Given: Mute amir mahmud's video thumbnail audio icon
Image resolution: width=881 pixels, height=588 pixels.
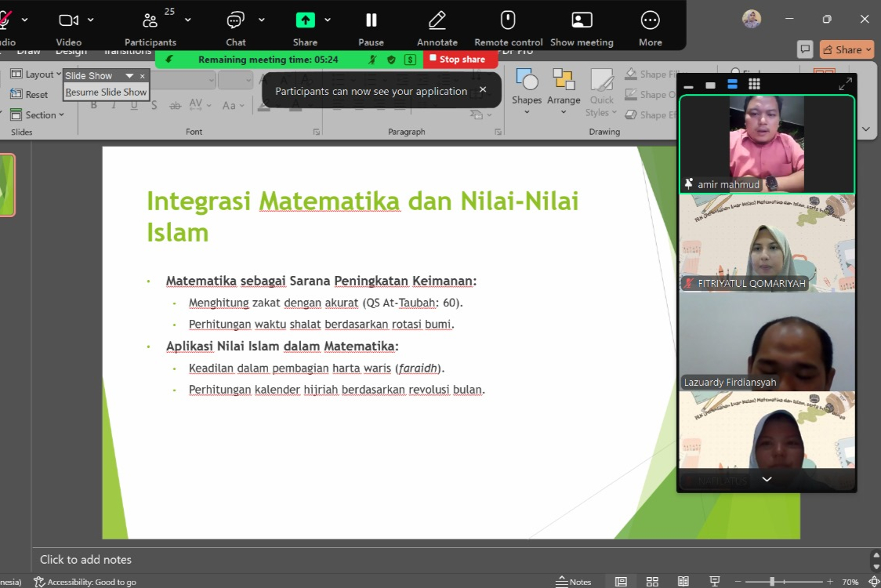Looking at the screenshot, I should click(x=688, y=184).
